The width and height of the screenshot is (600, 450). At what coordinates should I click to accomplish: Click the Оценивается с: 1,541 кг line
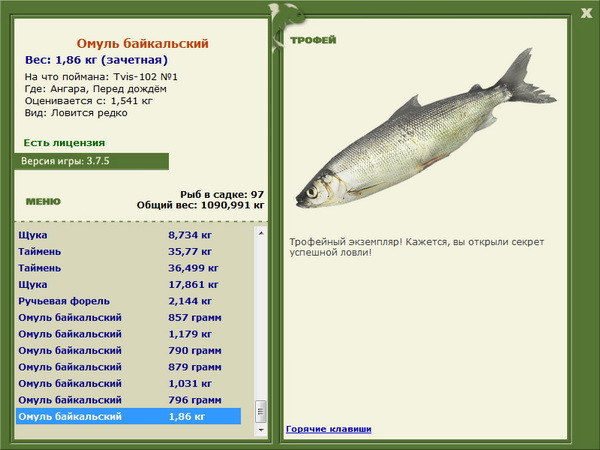pos(88,101)
